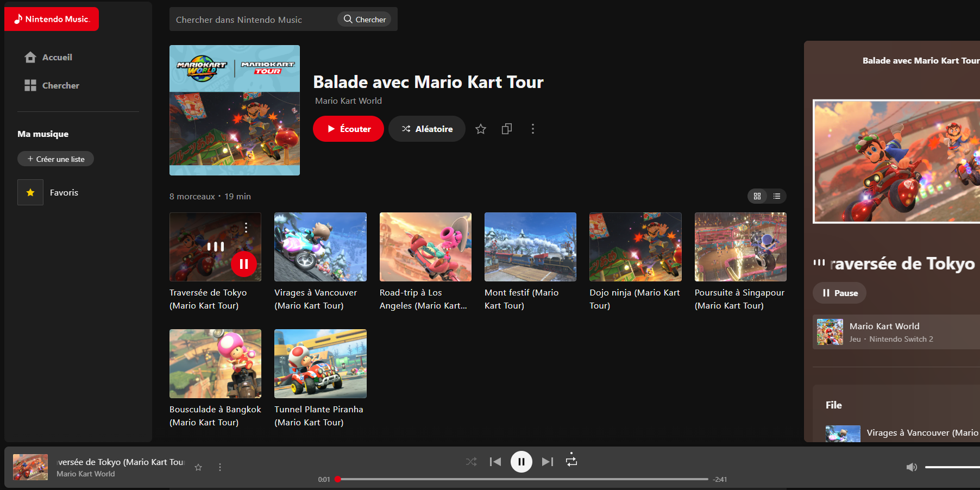Click the Mario Kart World text in player bar
Screen dimensions: 980x490
(x=86, y=474)
